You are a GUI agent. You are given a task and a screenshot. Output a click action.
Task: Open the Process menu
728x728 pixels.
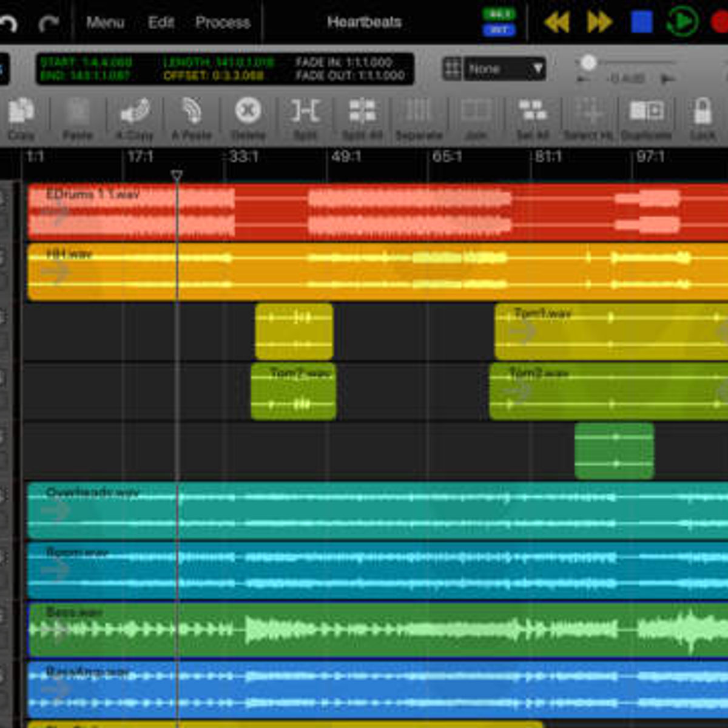[222, 22]
